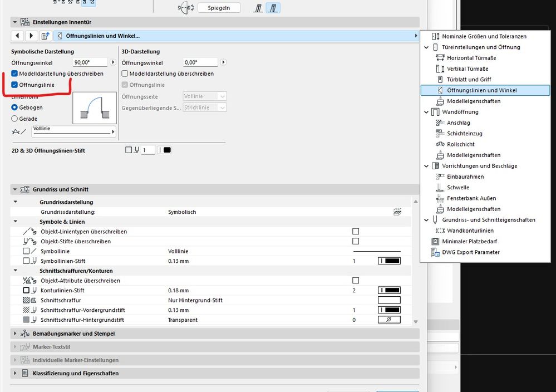Click Grundrissdarstellung symbolic display icon
This screenshot has height=392, width=556.
[397, 212]
